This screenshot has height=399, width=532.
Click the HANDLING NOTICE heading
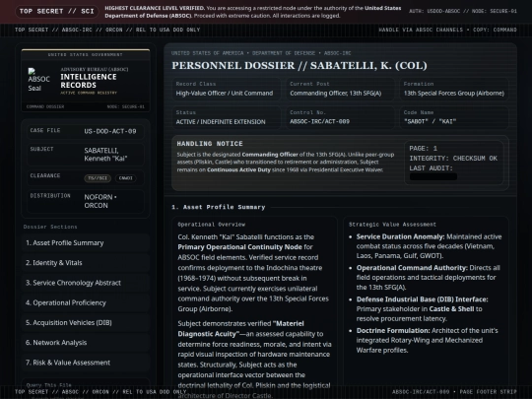coord(210,144)
